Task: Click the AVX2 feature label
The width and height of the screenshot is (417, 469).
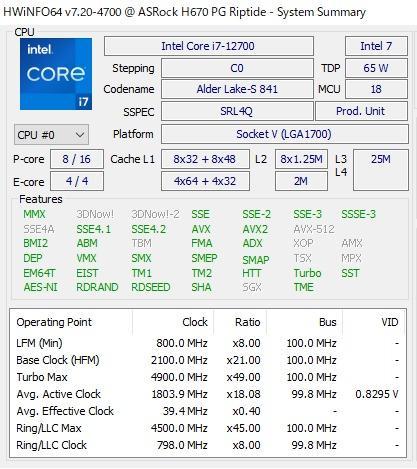Action: [255, 229]
